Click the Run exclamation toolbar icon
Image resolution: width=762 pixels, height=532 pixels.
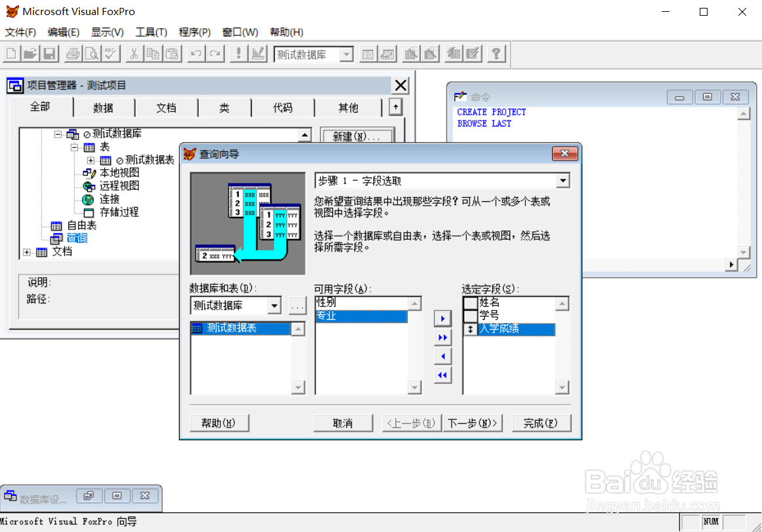point(239,53)
